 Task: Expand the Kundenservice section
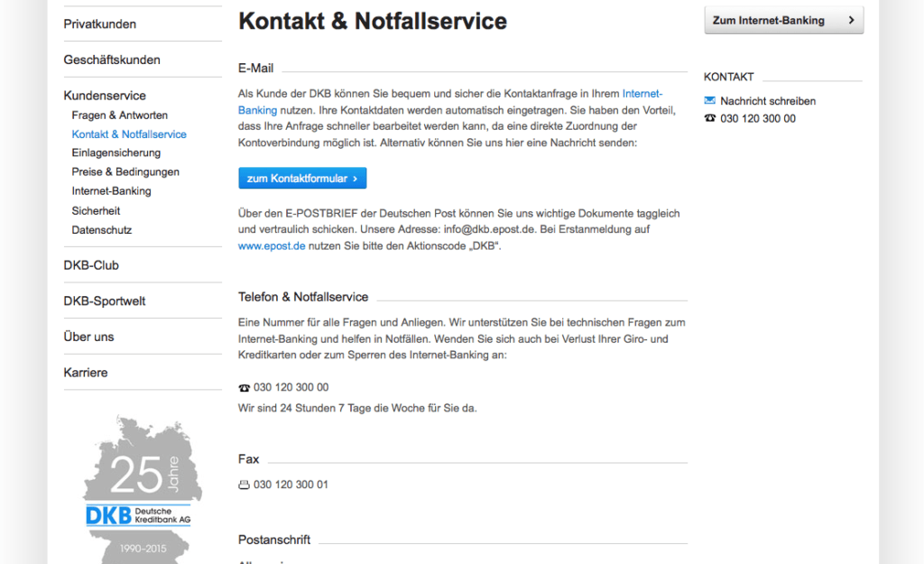tap(105, 96)
